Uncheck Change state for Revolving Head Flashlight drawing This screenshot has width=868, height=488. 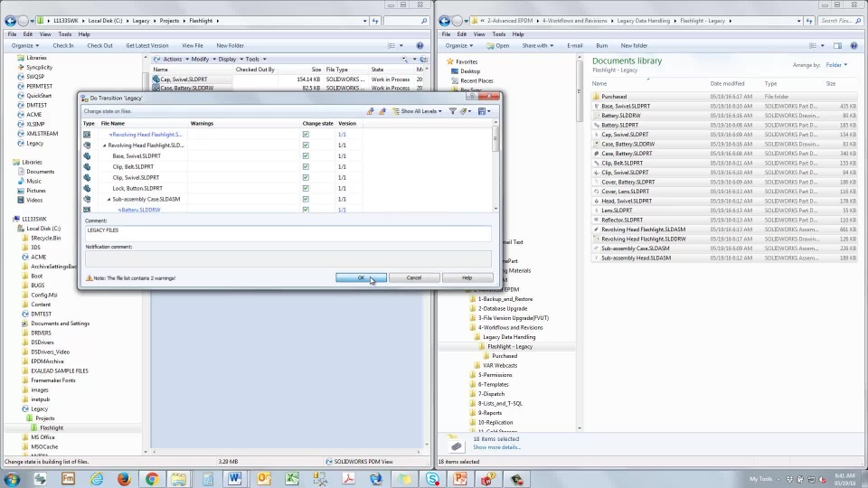[x=306, y=135]
